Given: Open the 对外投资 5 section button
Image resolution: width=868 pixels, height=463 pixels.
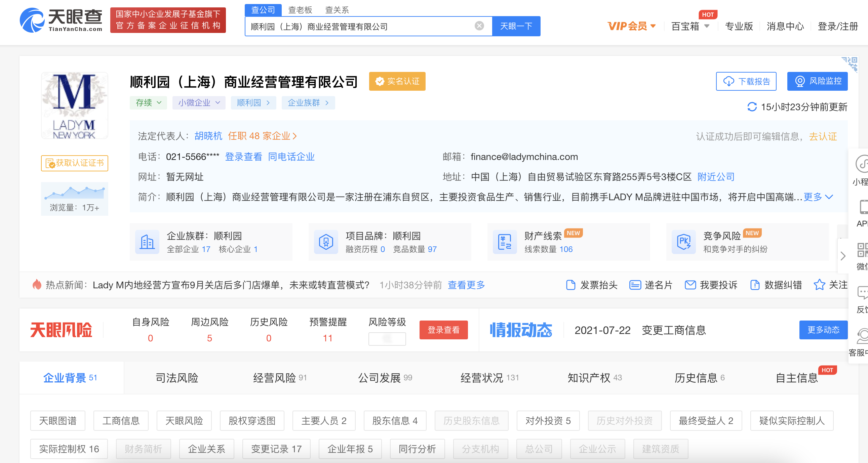Looking at the screenshot, I should 548,421.
